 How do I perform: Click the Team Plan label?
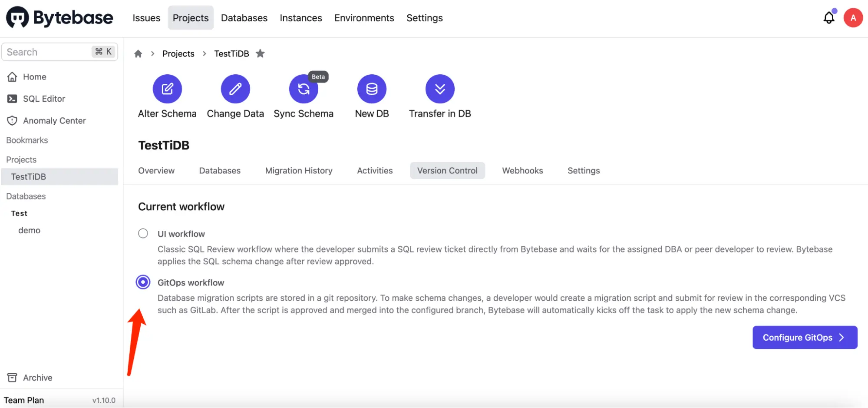click(24, 400)
